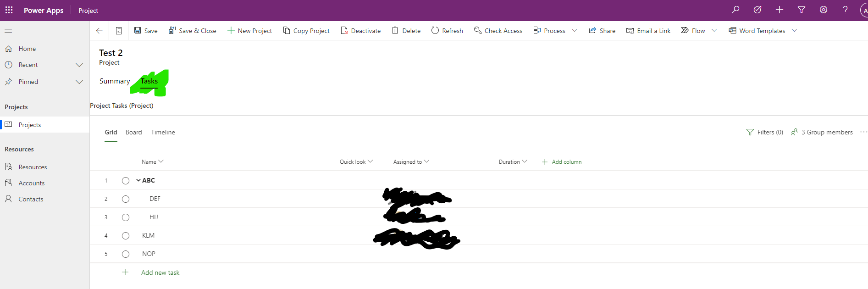Open Filters (0) in task grid
This screenshot has width=868, height=289.
[765, 132]
